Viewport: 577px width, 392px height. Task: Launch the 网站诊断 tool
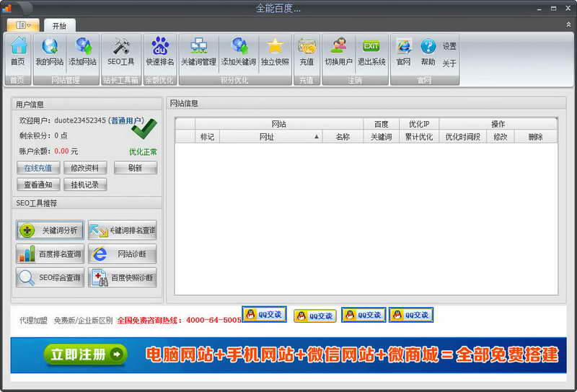point(122,254)
